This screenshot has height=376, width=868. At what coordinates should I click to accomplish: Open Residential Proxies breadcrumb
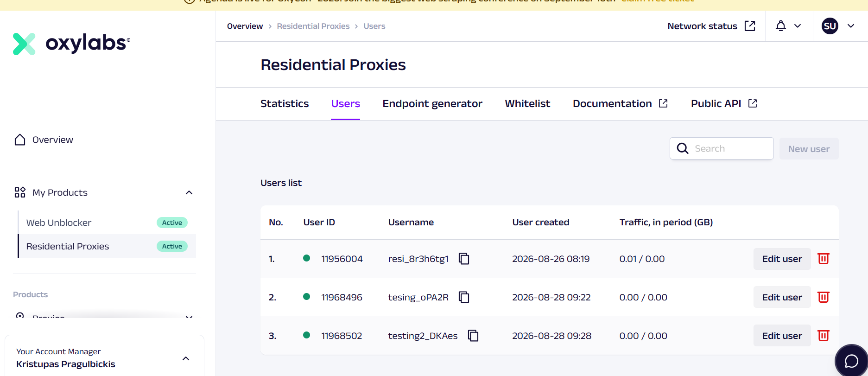tap(313, 26)
